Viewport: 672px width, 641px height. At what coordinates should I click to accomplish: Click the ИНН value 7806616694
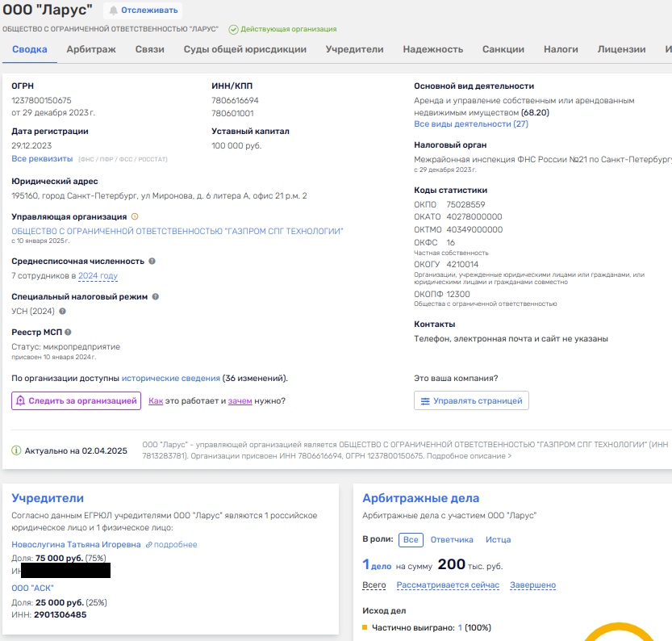235,100
